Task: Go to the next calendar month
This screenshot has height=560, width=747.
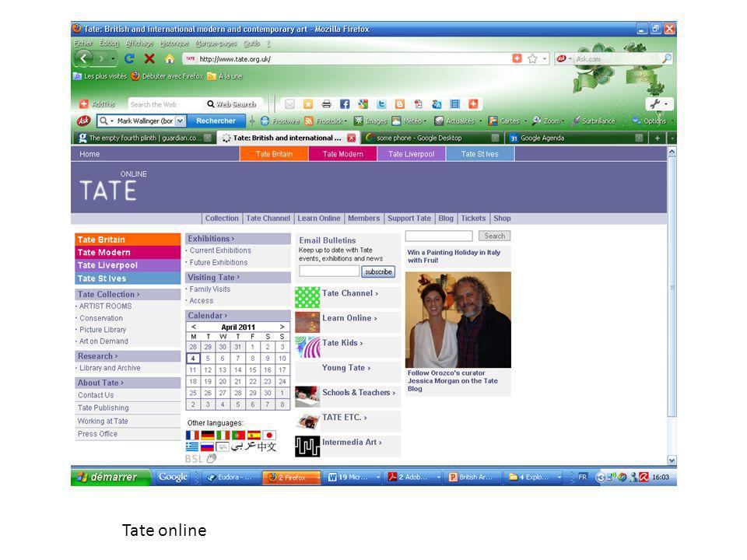Action: point(282,327)
